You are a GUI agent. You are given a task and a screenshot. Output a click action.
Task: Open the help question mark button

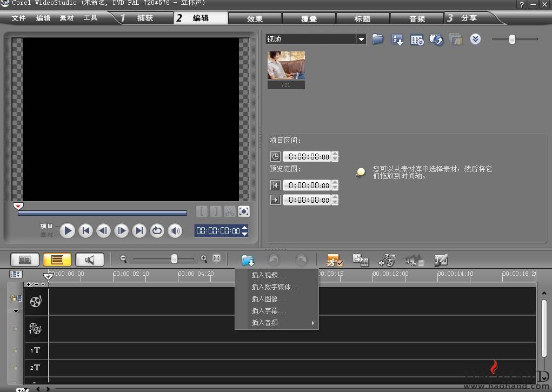pyautogui.click(x=522, y=4)
